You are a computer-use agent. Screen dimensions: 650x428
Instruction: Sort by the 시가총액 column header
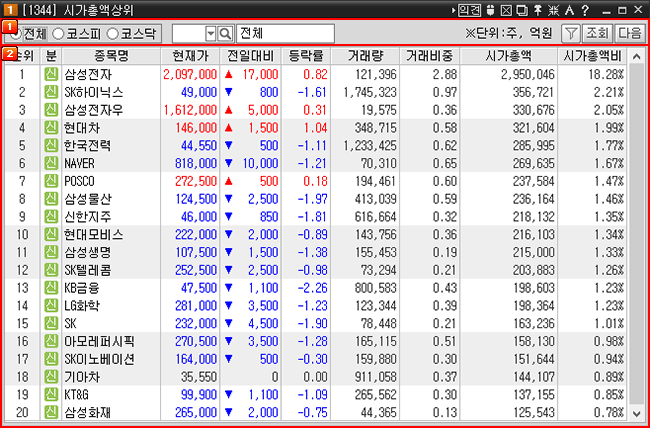pos(509,56)
